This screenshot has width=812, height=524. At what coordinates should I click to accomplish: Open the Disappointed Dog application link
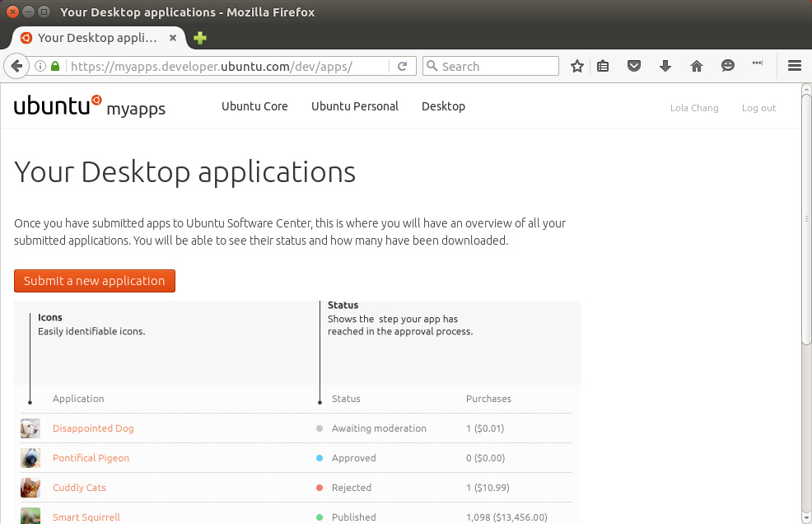tap(93, 428)
